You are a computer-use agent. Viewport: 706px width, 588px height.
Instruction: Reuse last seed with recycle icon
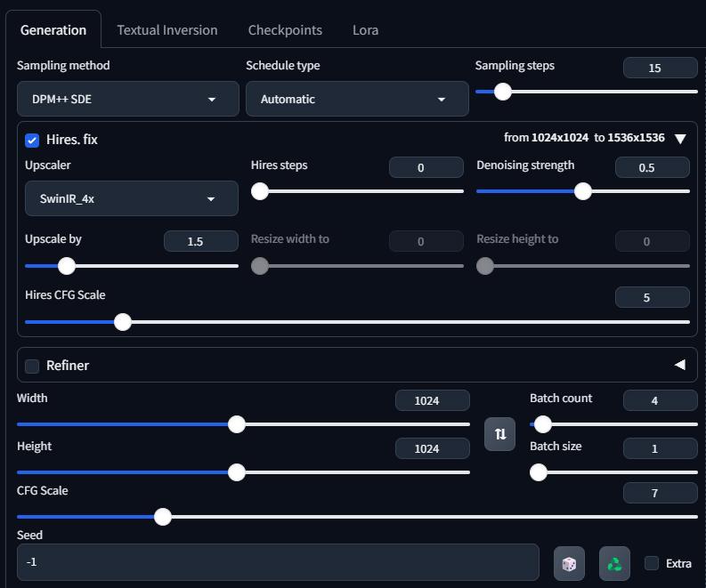(614, 563)
